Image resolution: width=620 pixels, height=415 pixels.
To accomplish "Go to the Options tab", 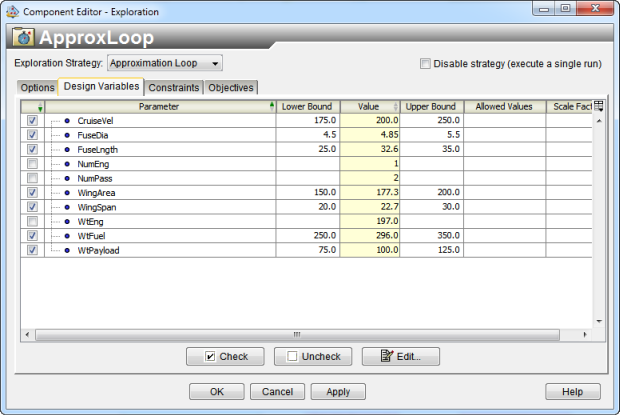I will coord(38,88).
